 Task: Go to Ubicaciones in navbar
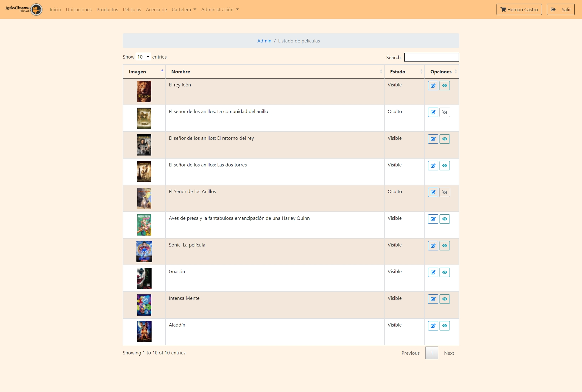79,9
